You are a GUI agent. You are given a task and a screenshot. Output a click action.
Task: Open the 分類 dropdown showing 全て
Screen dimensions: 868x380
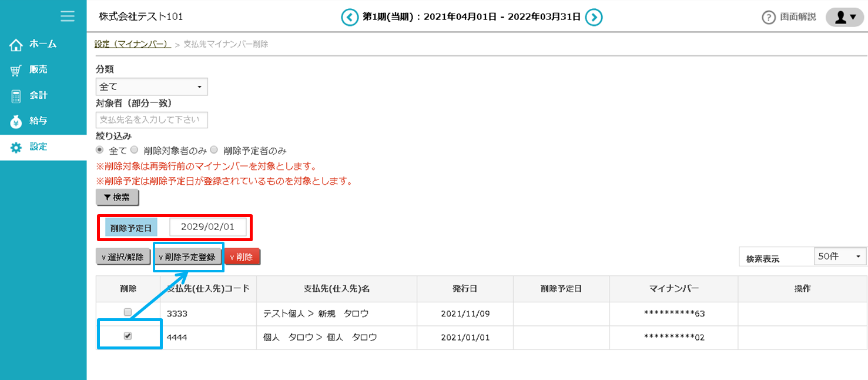(x=152, y=86)
